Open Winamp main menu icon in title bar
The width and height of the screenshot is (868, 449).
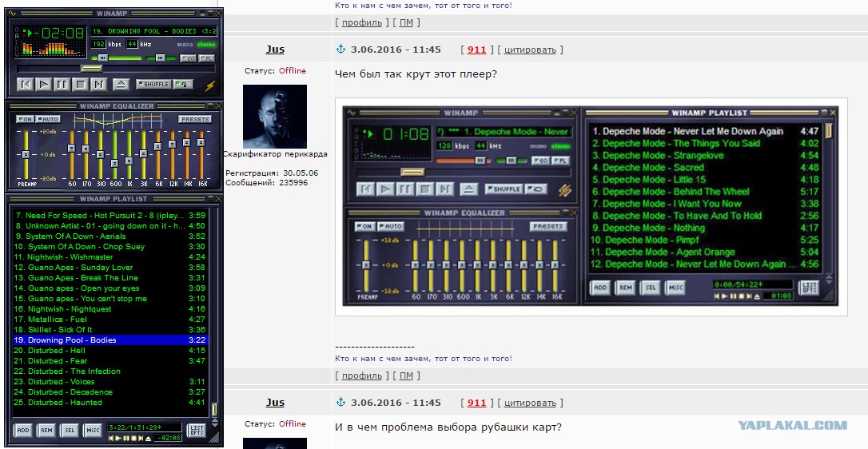pyautogui.click(x=12, y=13)
